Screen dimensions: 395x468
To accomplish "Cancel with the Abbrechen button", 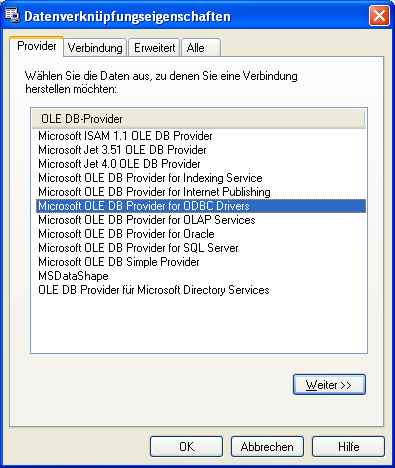I will [267, 447].
